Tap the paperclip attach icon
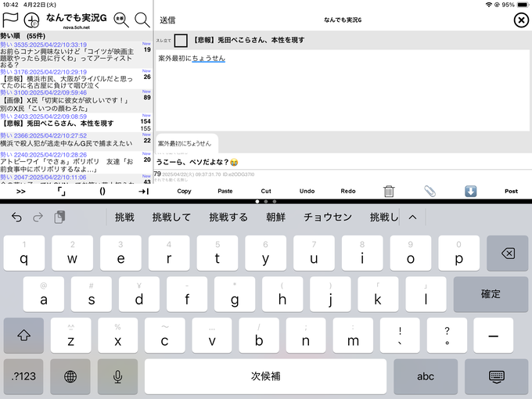The width and height of the screenshot is (532, 399). (430, 192)
